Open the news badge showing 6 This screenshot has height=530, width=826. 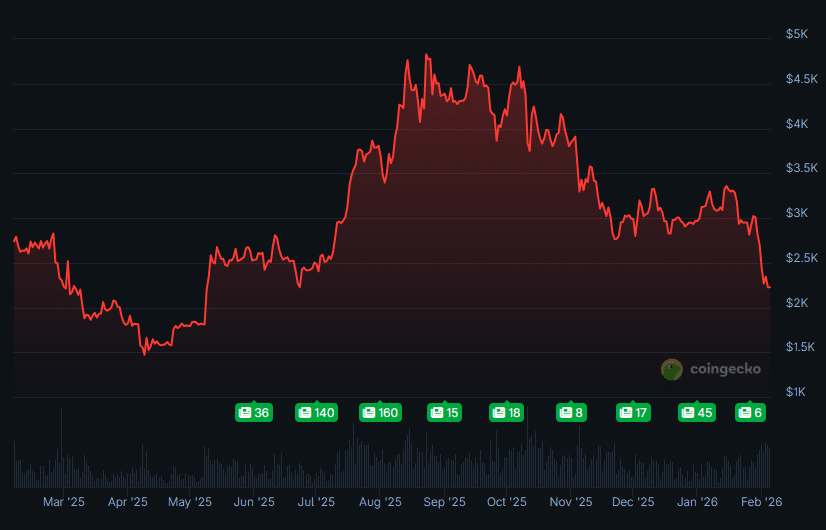[750, 412]
